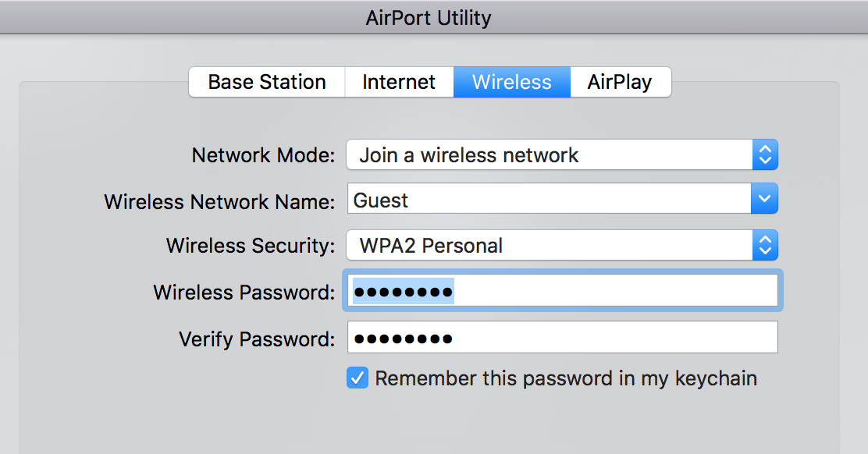This screenshot has height=454, width=868.
Task: Click the Network Mode label
Action: click(263, 155)
